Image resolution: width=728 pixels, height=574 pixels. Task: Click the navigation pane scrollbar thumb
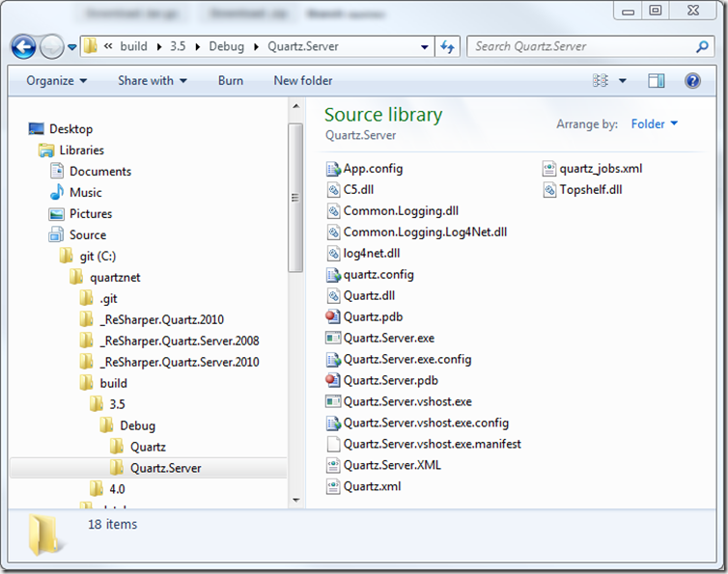click(295, 198)
